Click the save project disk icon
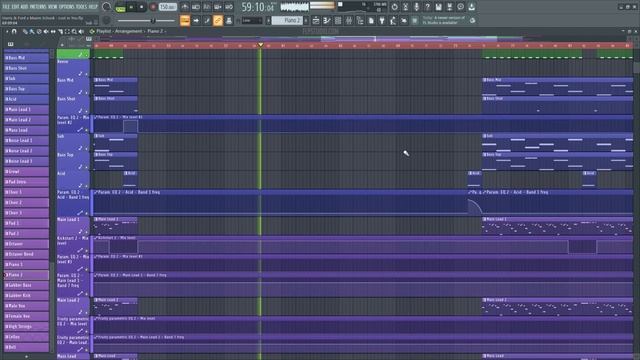 point(438,7)
